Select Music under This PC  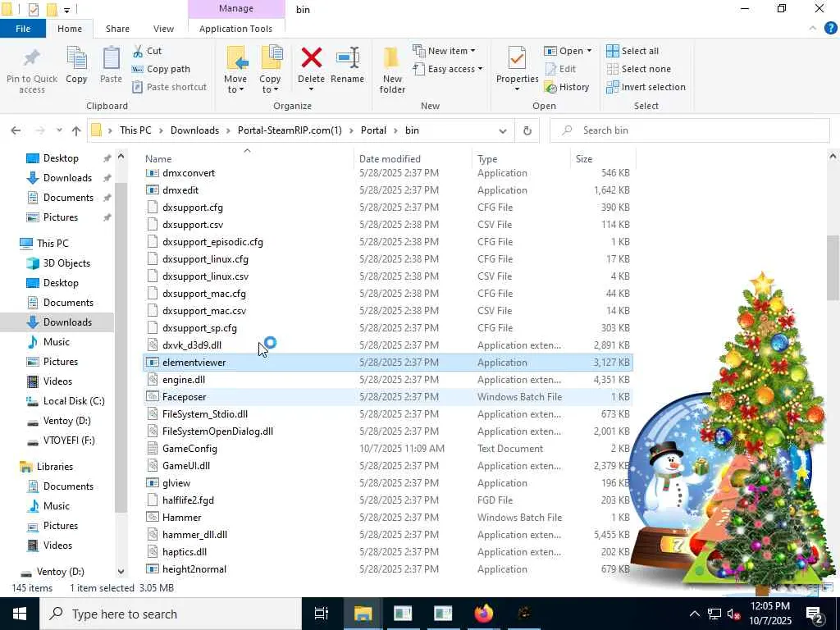tap(57, 342)
